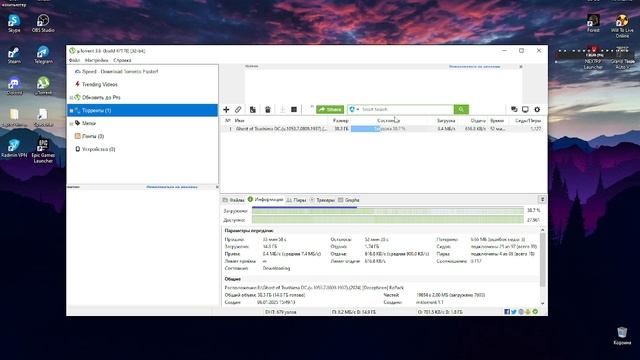Open the remote monitor icon in the toolbar

pyautogui.click(x=525, y=109)
